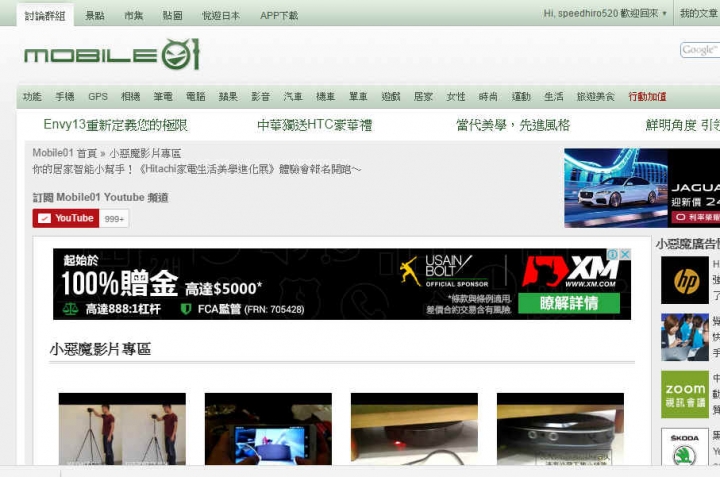Open the Skoda logo ad
Screen dimensions: 720x477
[x=685, y=447]
